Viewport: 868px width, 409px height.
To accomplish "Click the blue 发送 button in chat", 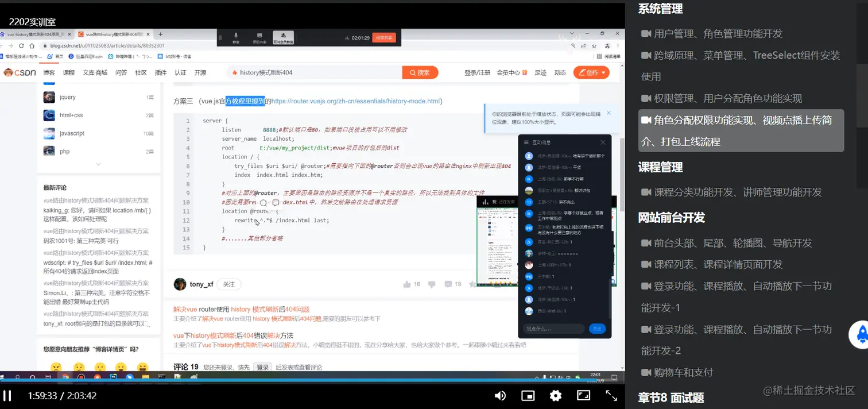I will click(597, 329).
